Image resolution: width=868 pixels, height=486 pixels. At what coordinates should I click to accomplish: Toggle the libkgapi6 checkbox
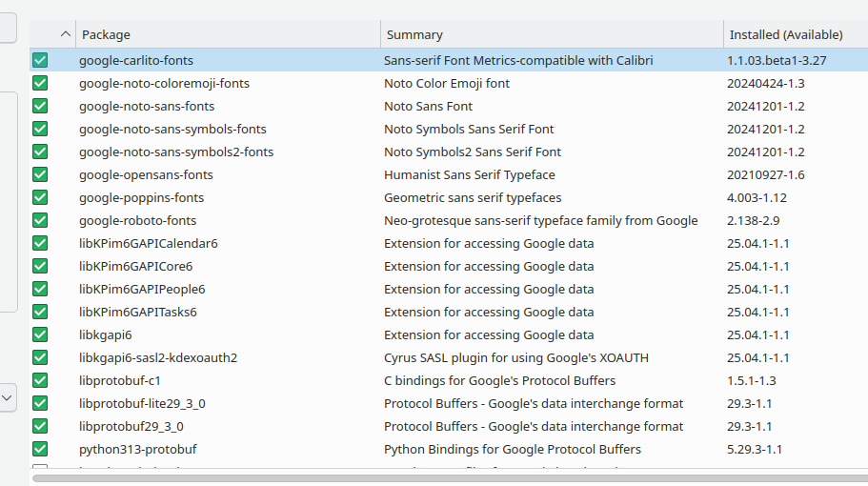tap(40, 334)
